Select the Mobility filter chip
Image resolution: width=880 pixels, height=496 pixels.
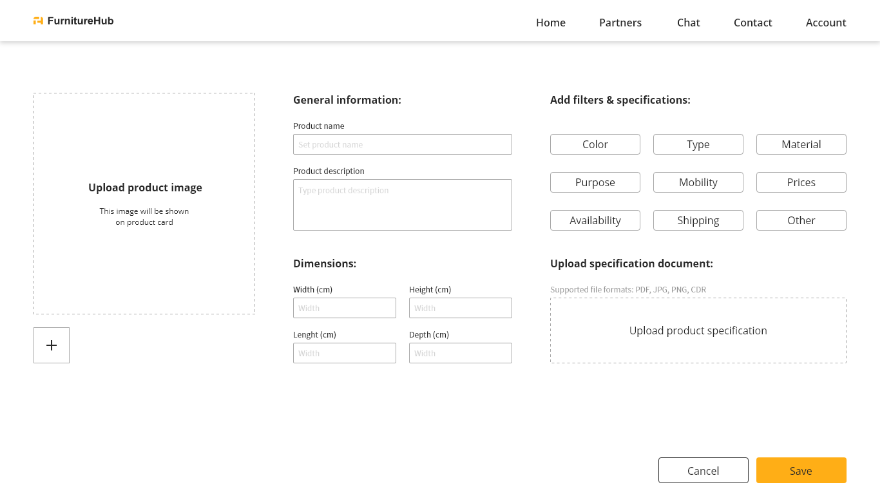coord(698,182)
